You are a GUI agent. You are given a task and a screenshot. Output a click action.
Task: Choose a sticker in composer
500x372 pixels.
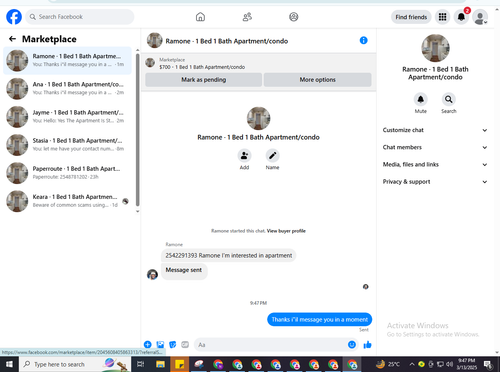[173, 345]
